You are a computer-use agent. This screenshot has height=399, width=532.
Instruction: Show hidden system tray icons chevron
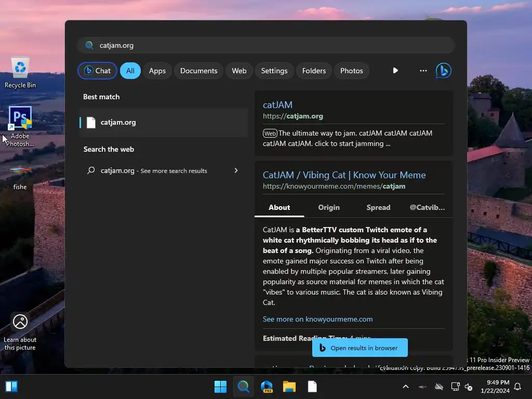405,387
